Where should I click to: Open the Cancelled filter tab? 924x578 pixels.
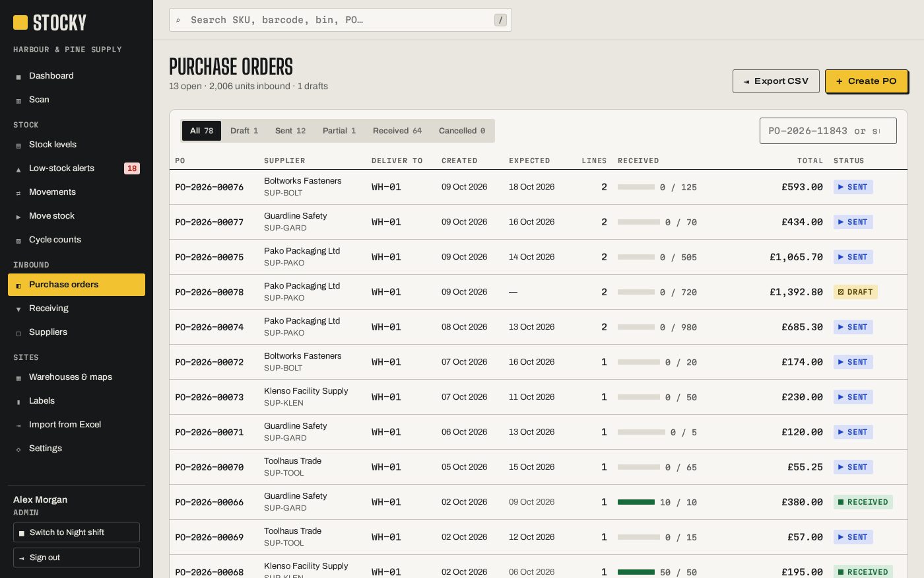point(462,131)
